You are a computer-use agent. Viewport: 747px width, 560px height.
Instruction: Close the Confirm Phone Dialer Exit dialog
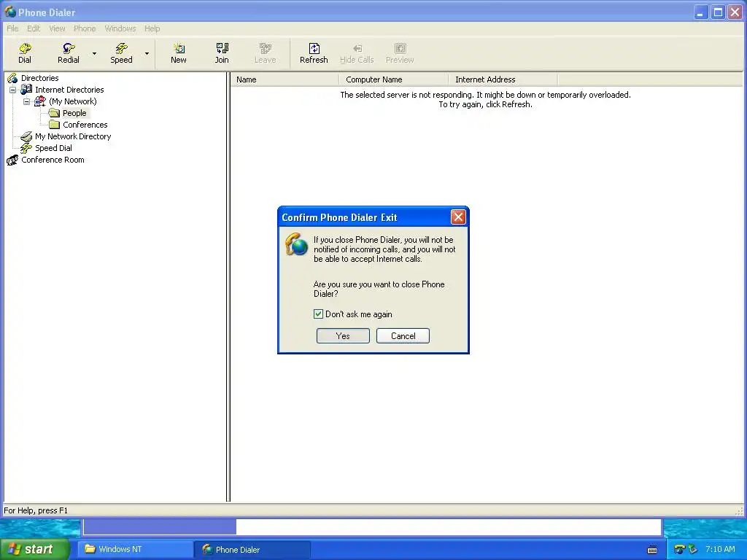(x=458, y=217)
